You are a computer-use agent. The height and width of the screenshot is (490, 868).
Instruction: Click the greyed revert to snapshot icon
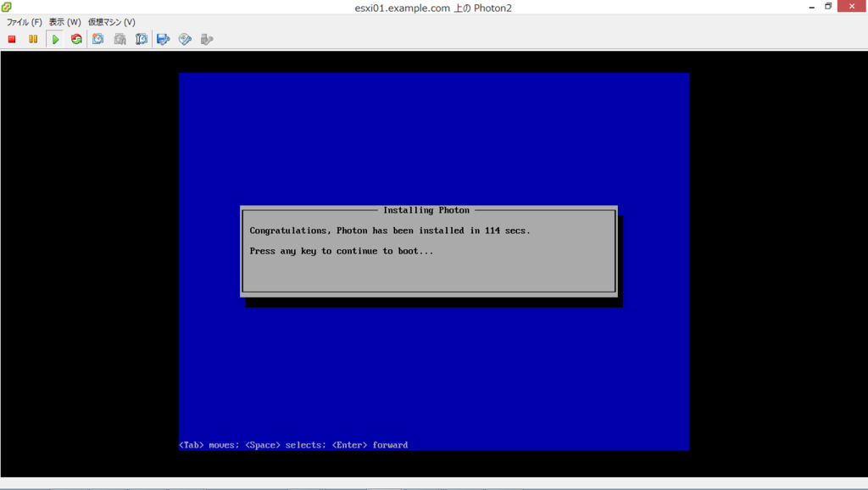click(120, 39)
